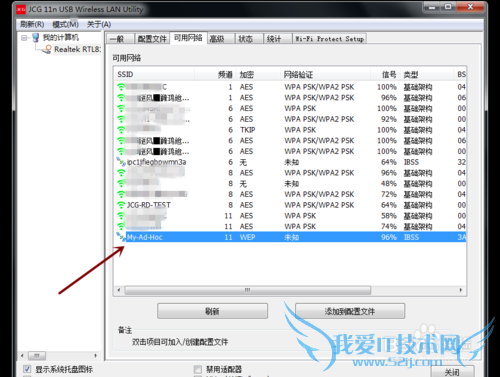Select the JCG-RD-TEST network row
This screenshot has height=377, width=500.
point(290,205)
